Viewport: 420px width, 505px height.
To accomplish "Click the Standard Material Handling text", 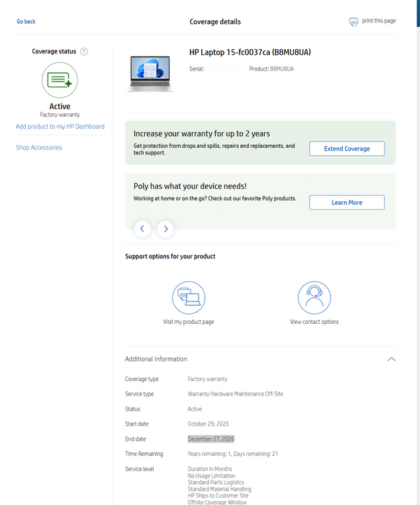I will 219,489.
